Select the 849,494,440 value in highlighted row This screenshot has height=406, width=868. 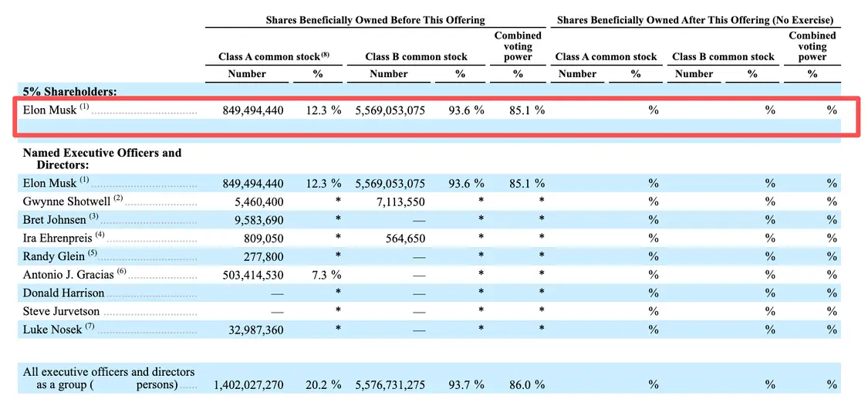pyautogui.click(x=253, y=110)
